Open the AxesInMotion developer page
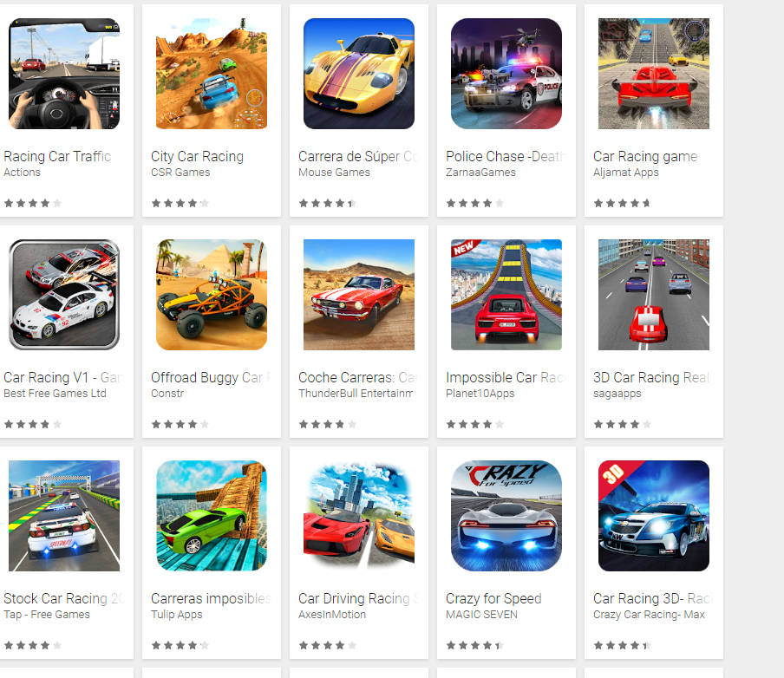 [332, 615]
